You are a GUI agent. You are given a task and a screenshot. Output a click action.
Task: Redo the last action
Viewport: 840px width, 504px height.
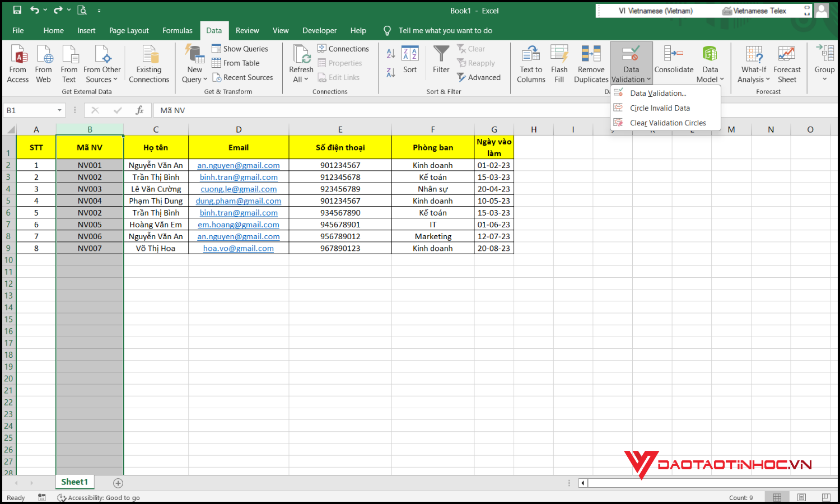[58, 10]
